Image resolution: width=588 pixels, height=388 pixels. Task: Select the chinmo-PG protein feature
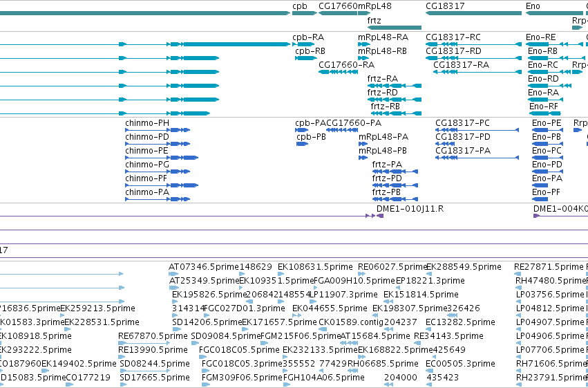coord(158,172)
